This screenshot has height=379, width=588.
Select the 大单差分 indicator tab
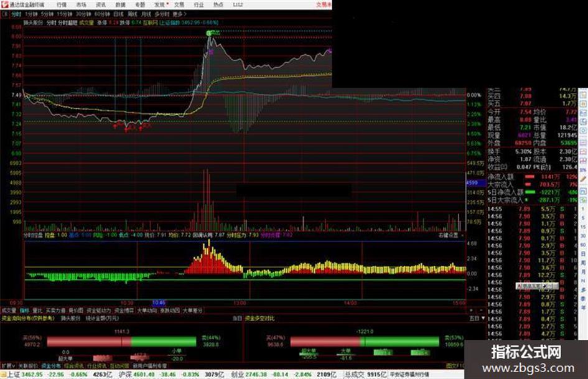coord(192,311)
